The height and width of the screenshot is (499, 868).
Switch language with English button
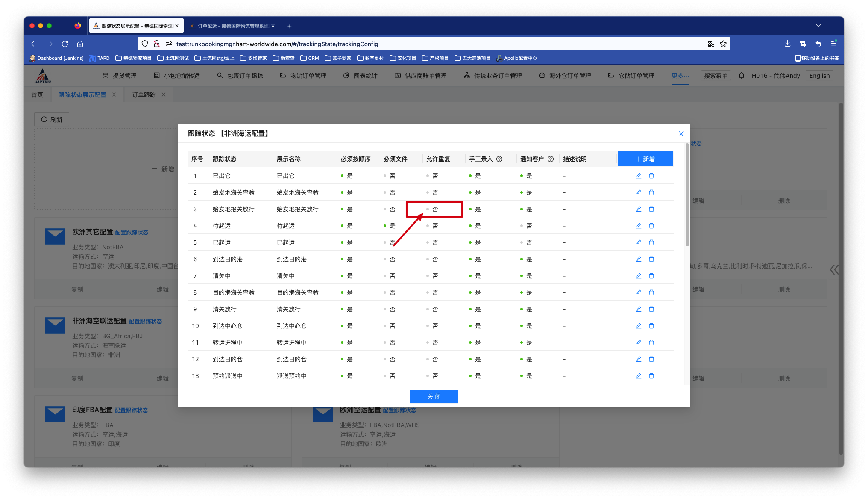coord(819,76)
